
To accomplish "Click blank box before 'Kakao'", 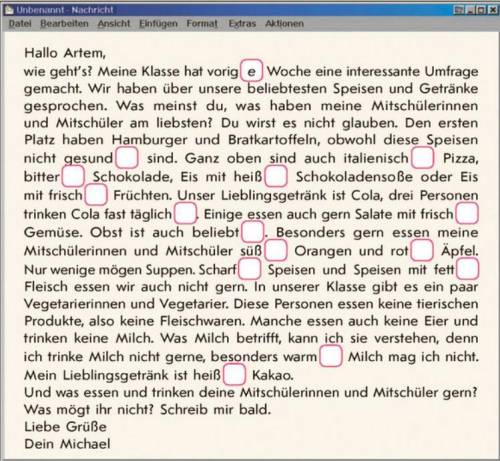I will 234,375.
